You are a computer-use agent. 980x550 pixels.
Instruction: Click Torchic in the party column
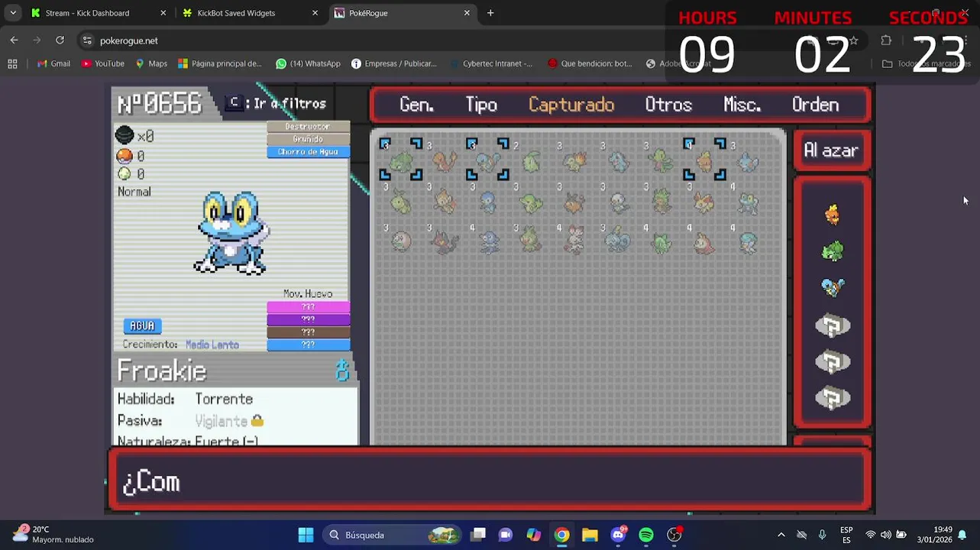(833, 215)
